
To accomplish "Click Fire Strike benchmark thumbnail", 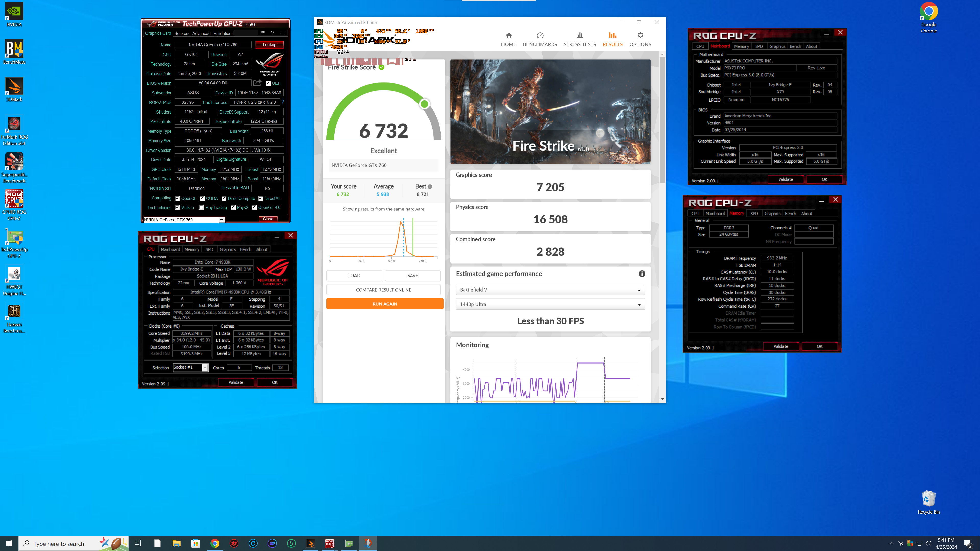I will coord(550,111).
